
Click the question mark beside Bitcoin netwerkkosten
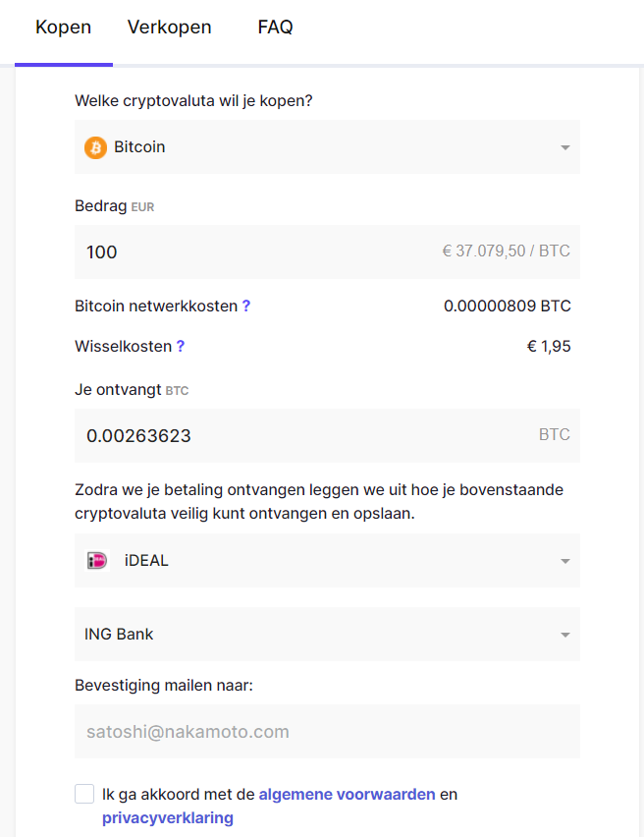tap(245, 306)
